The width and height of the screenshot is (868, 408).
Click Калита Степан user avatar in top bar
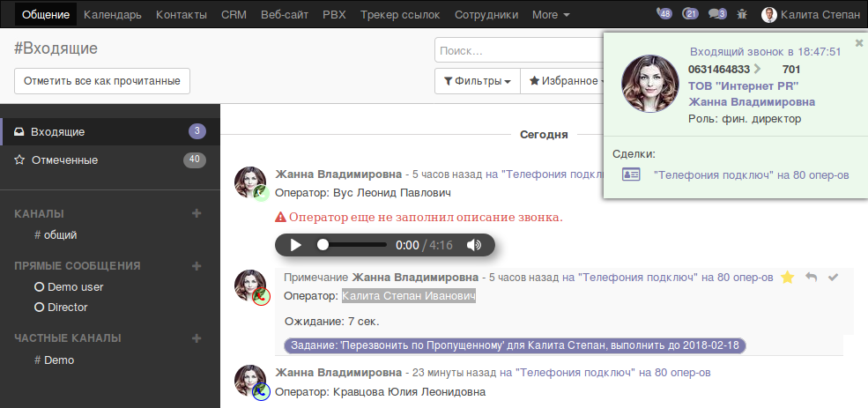769,15
